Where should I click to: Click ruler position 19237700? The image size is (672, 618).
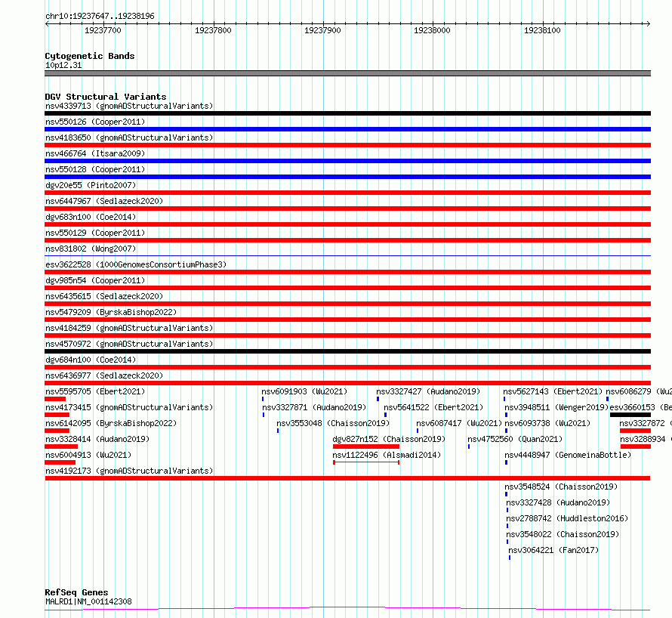coord(103,30)
